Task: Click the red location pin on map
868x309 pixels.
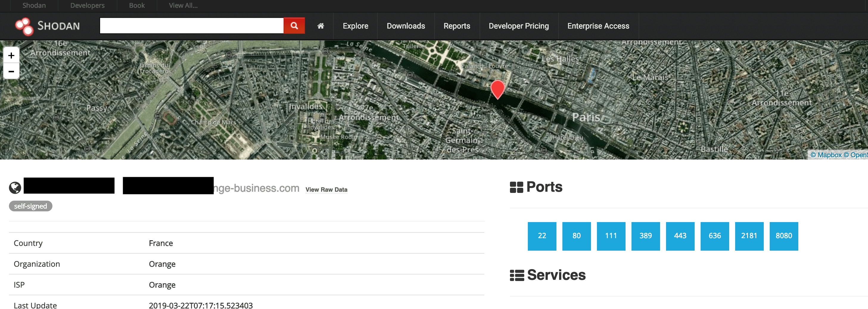Action: point(497,88)
